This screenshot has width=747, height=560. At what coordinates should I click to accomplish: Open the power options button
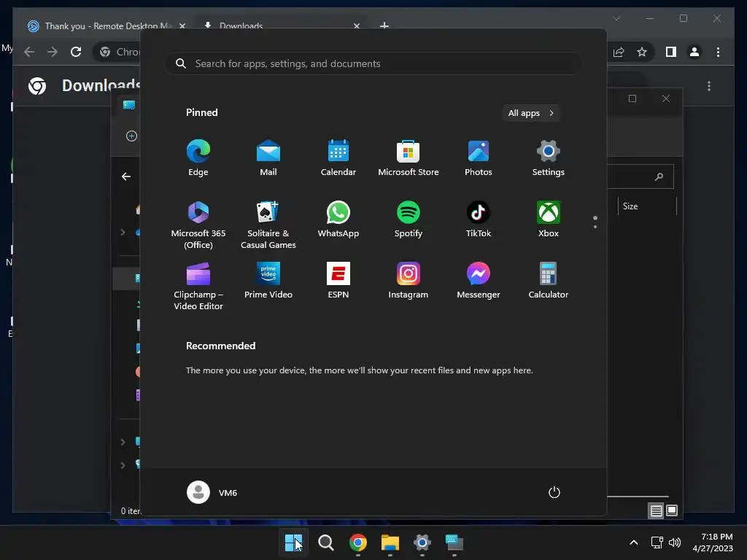click(554, 492)
